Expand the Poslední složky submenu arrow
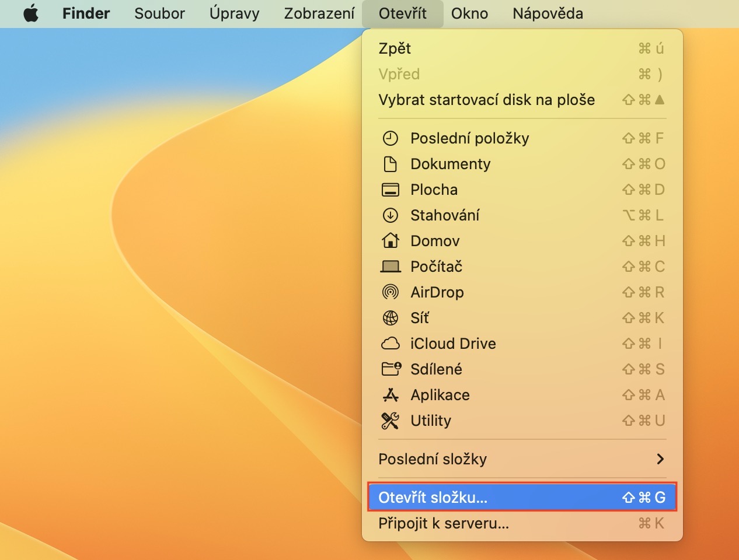The width and height of the screenshot is (739, 560). pos(660,459)
